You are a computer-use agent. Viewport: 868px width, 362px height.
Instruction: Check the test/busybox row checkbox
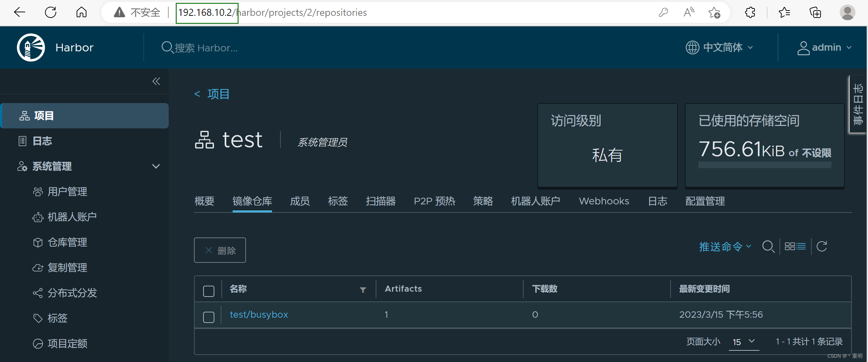coord(209,317)
